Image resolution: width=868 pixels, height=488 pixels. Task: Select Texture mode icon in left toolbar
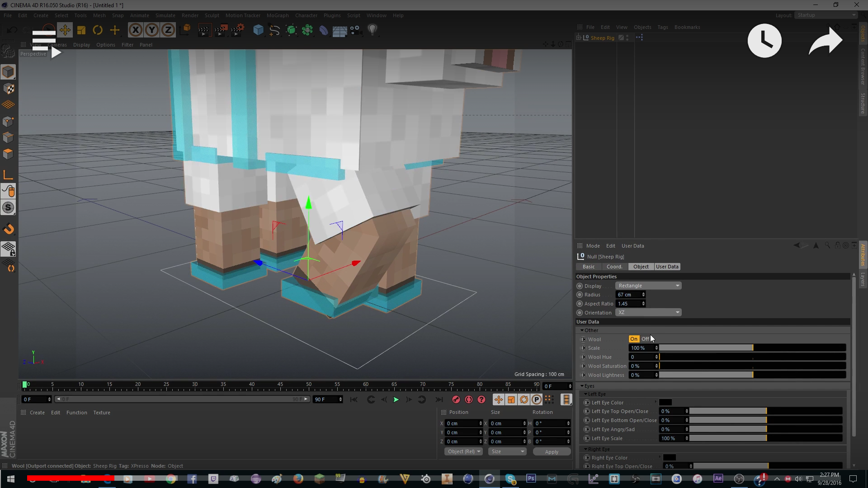coord(8,89)
